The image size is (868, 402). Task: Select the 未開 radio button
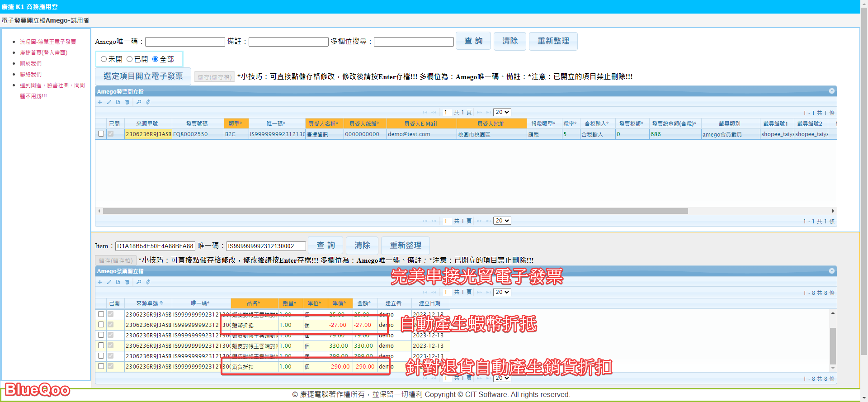(104, 59)
